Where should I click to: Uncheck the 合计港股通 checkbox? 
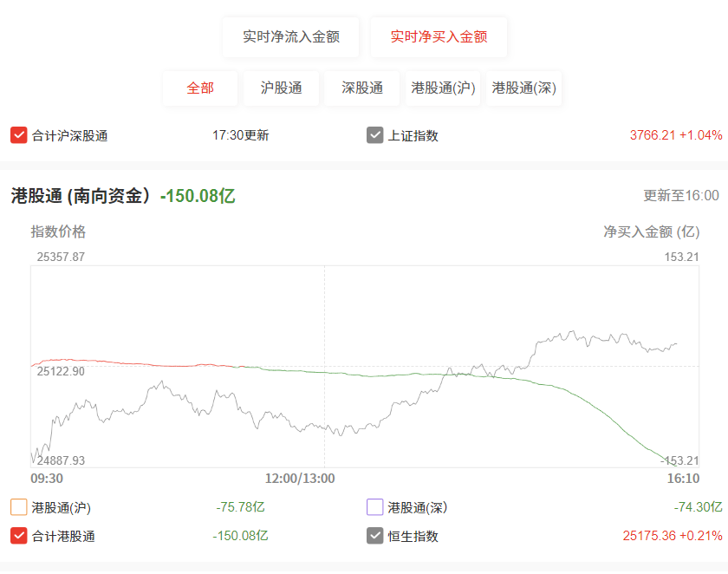coord(18,536)
